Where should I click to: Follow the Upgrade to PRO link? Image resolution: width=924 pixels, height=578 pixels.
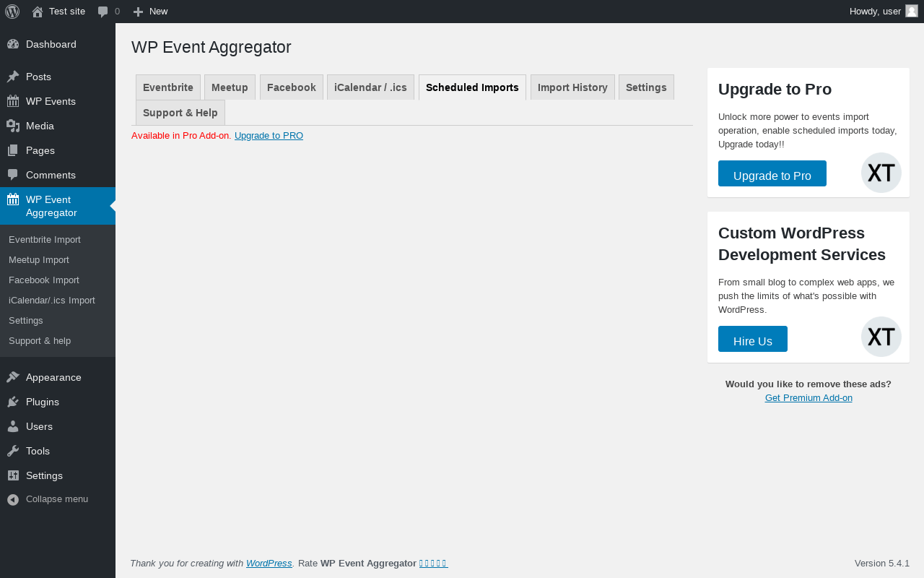point(269,135)
